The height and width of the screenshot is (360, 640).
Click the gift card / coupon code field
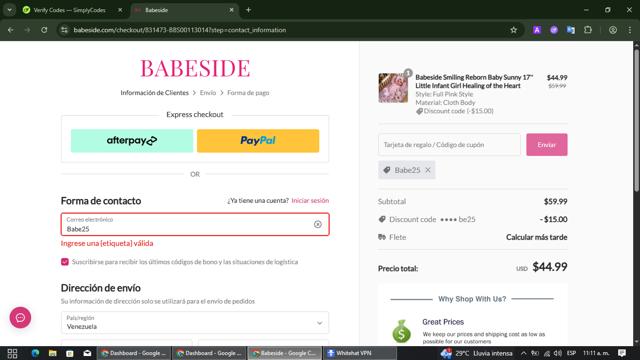pos(449,144)
